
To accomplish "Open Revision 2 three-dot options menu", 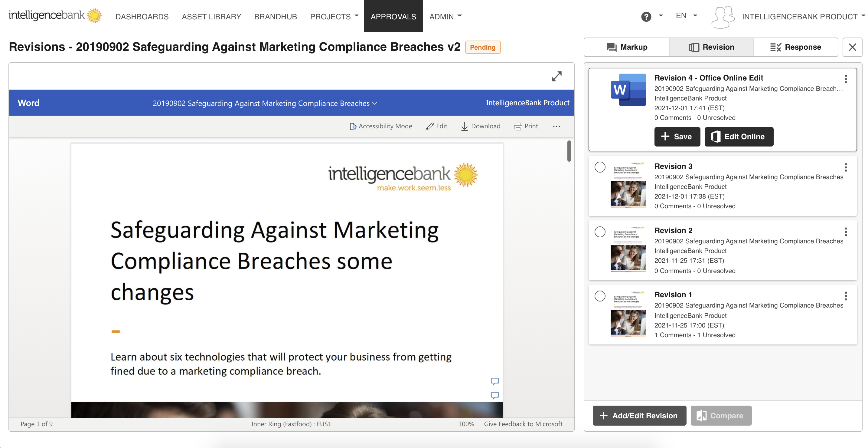I will tap(845, 232).
